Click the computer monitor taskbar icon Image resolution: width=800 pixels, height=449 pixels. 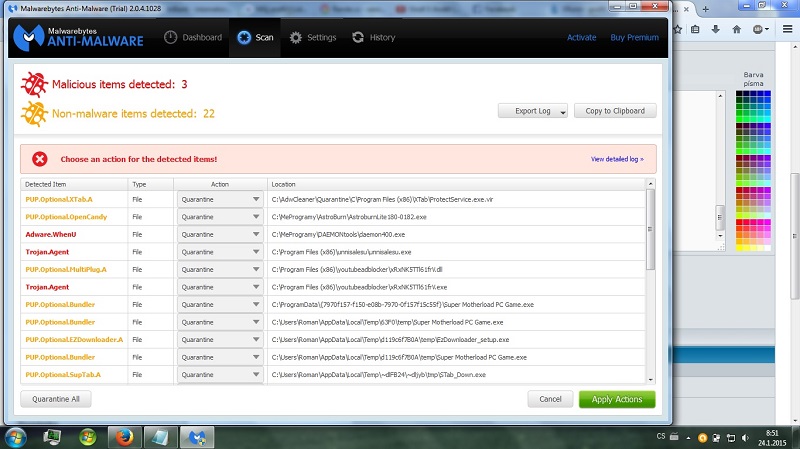(x=52, y=438)
